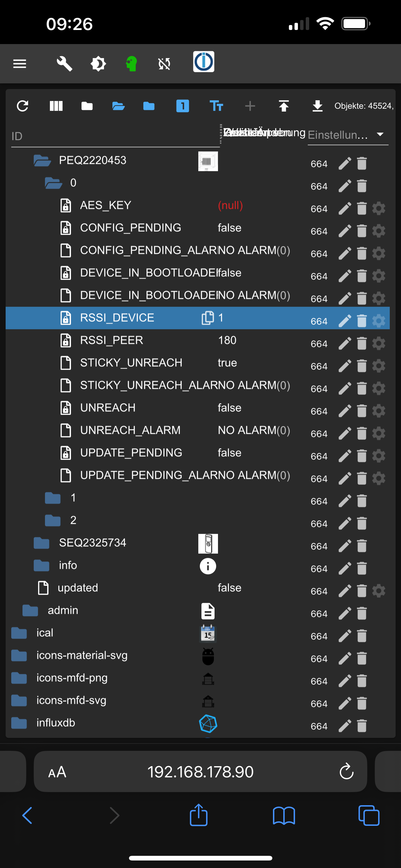Click the copy icon in RSSI_DEVICE row

click(208, 318)
